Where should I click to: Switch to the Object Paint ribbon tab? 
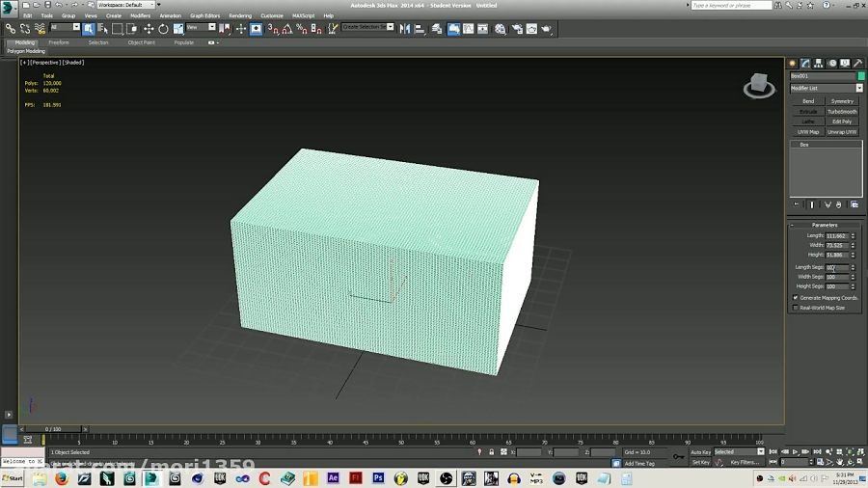point(141,42)
